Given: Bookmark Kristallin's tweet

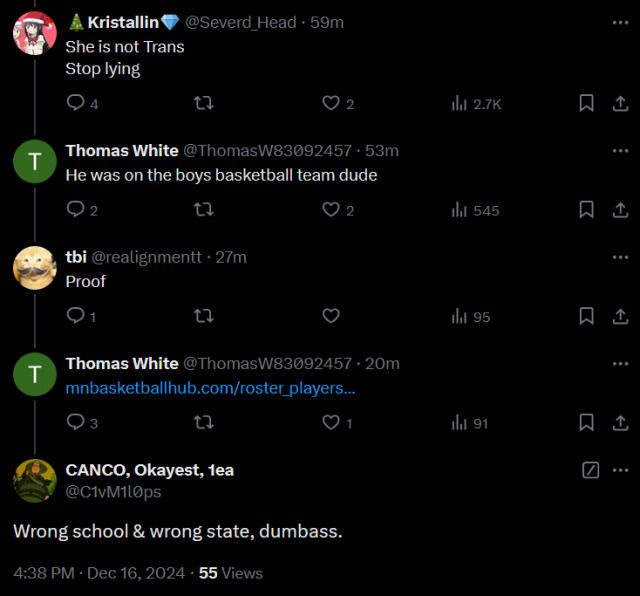Looking at the screenshot, I should click(x=587, y=103).
